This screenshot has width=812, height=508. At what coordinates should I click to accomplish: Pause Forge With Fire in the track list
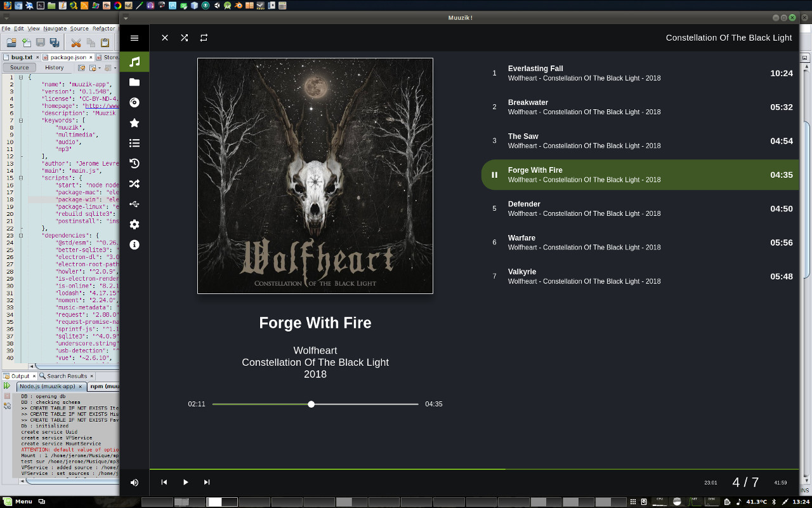tap(495, 175)
